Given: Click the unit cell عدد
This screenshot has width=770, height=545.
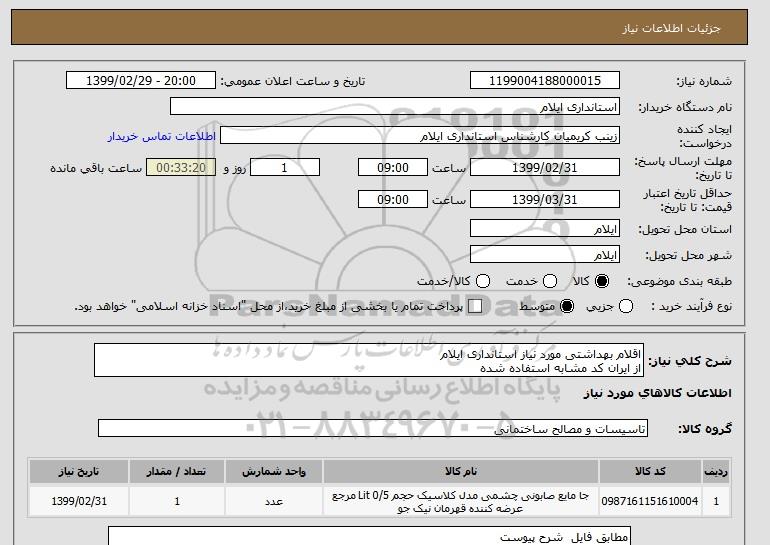Looking at the screenshot, I should pos(274,501).
